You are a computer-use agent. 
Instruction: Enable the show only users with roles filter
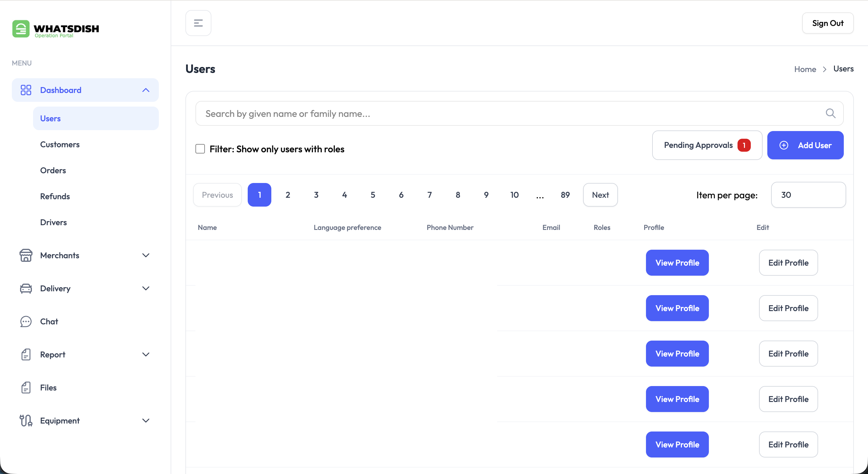[x=200, y=148]
